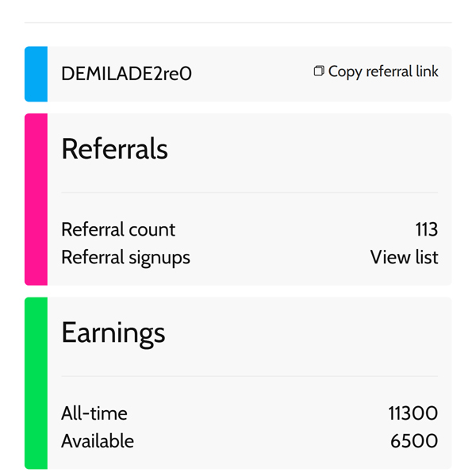
Task: Click the green bar on Earnings card
Action: (36, 383)
